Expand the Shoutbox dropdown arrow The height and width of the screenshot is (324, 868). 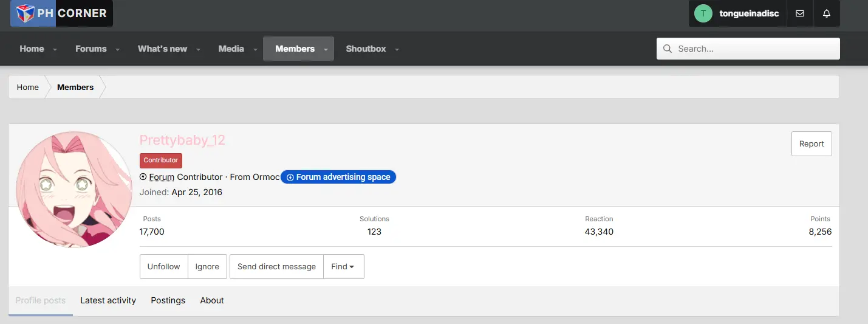(397, 49)
